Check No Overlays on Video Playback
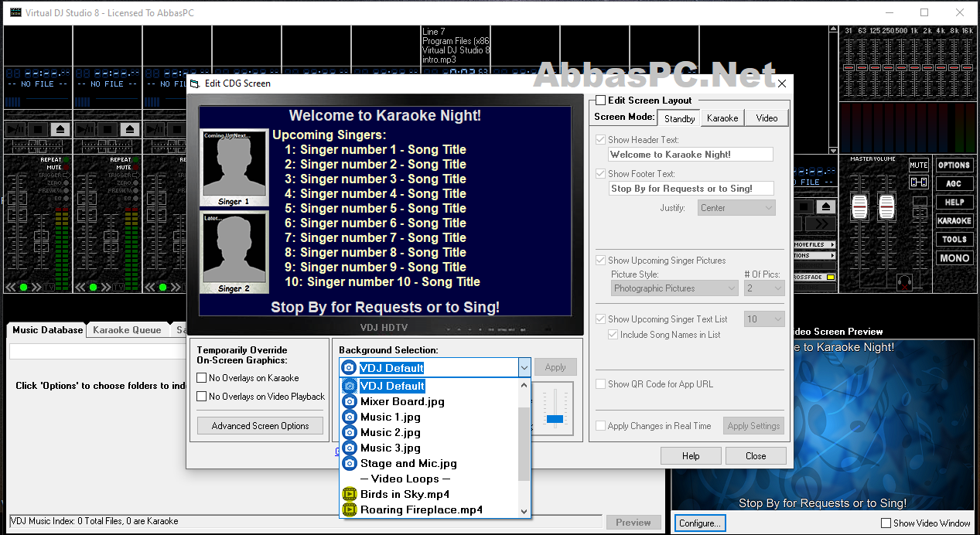 (202, 397)
